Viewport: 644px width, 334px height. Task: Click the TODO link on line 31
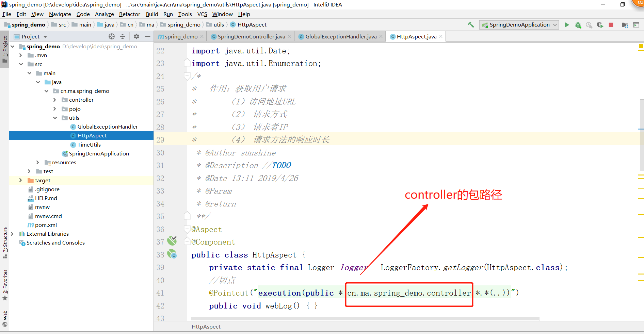pyautogui.click(x=281, y=165)
